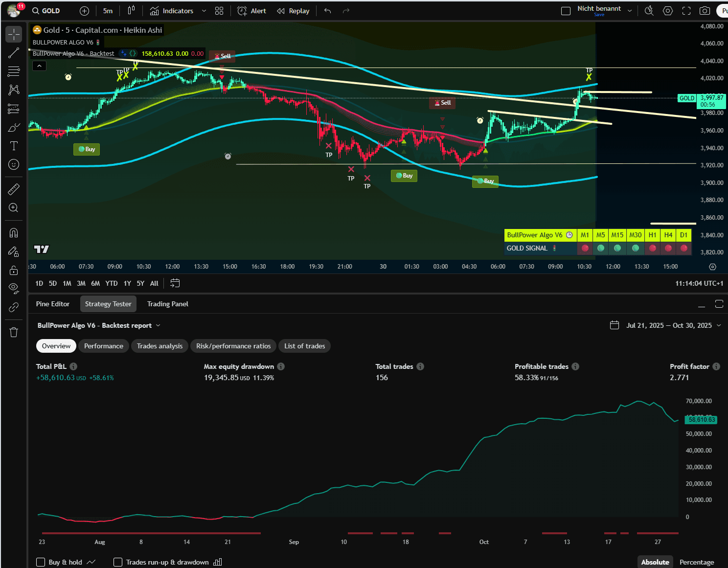Viewport: 728px width, 568px height.
Task: Open the layout templates grid icon
Action: pos(219,11)
